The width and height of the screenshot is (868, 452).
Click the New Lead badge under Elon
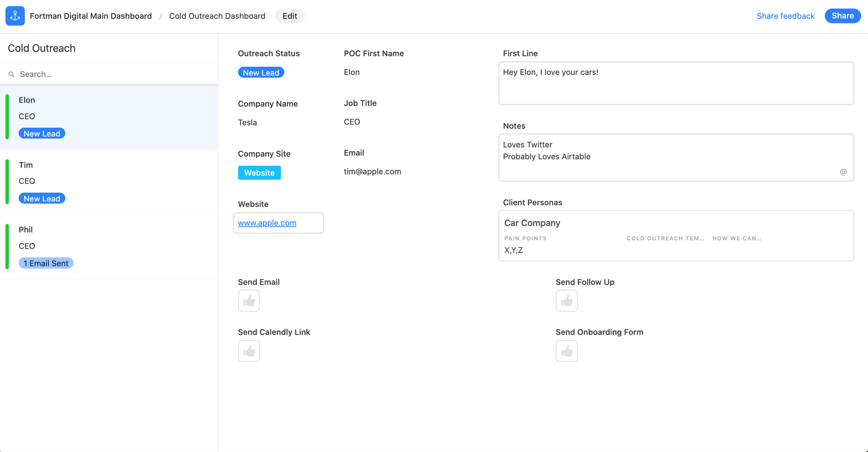pos(42,133)
